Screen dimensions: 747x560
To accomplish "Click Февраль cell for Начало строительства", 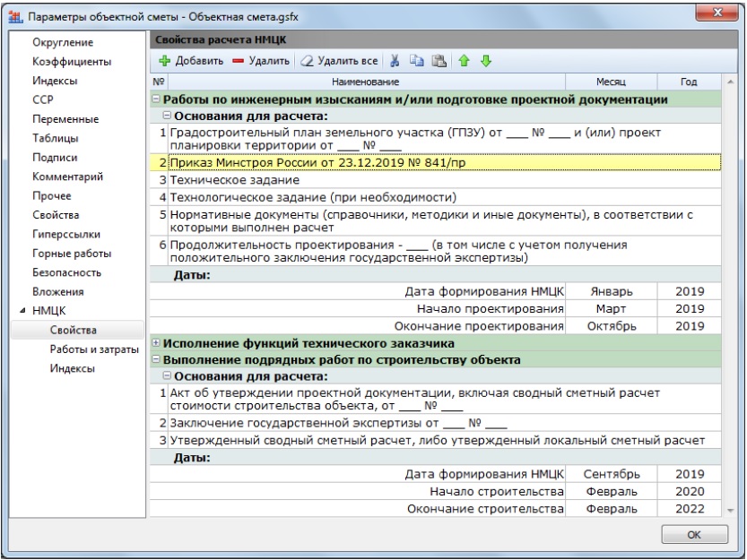I will [612, 491].
